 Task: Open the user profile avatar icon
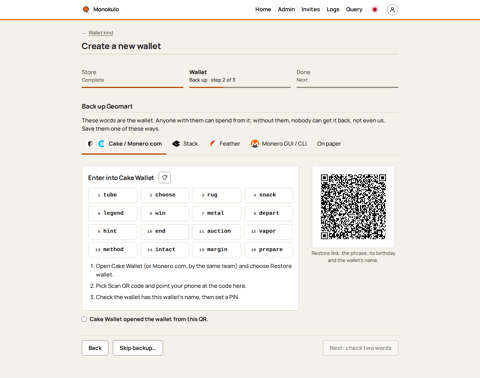click(392, 10)
